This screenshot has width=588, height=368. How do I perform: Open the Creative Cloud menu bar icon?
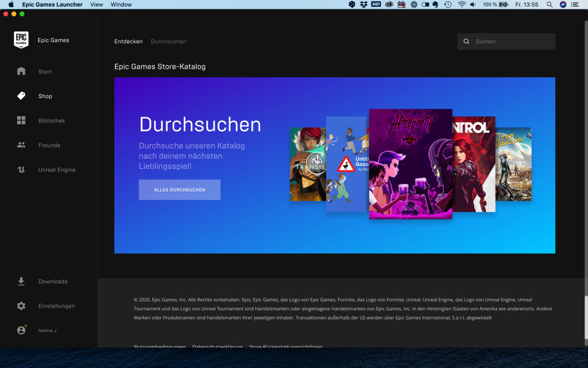tap(389, 4)
